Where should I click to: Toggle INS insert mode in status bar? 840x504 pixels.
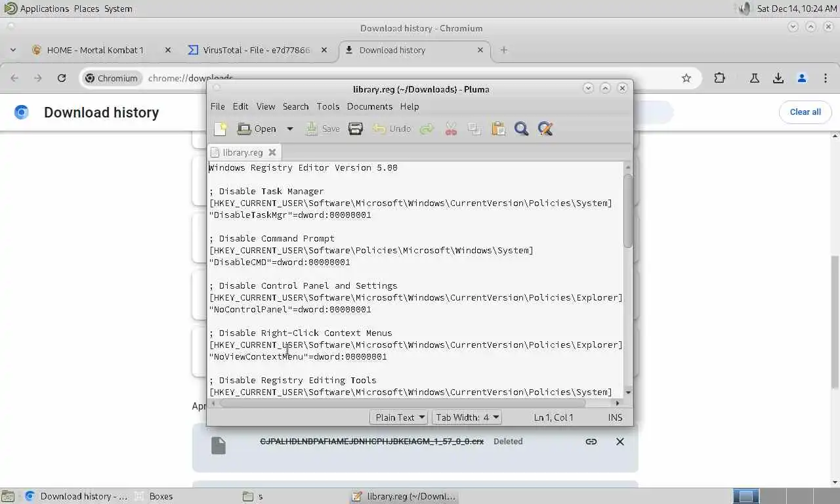[x=615, y=417]
